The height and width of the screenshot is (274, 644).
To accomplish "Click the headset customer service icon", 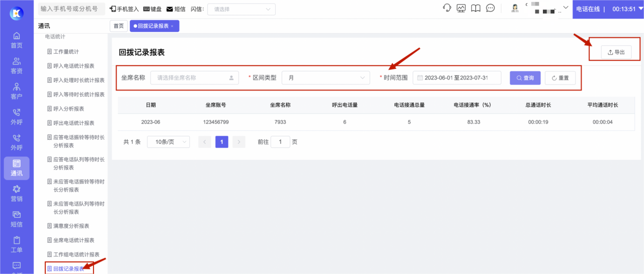I will click(x=447, y=8).
